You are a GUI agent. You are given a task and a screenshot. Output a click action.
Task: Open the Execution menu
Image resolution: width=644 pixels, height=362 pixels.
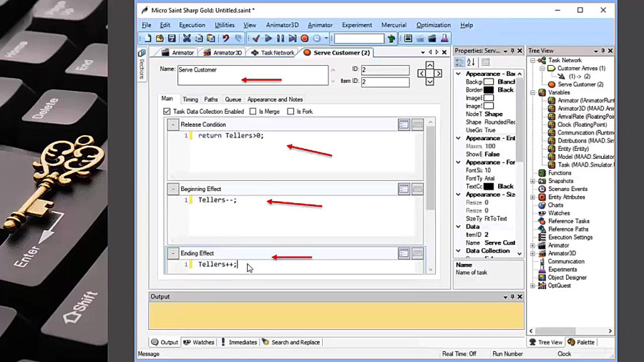[192, 25]
